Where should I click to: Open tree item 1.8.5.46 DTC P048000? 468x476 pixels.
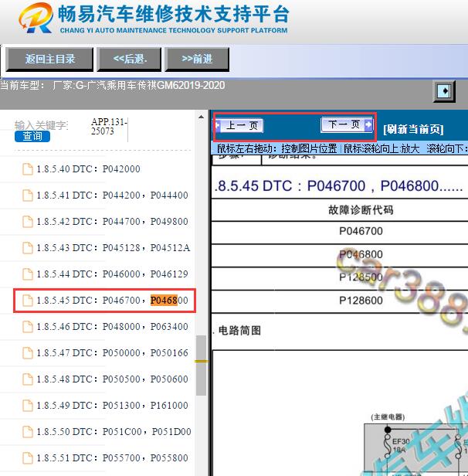click(x=112, y=327)
